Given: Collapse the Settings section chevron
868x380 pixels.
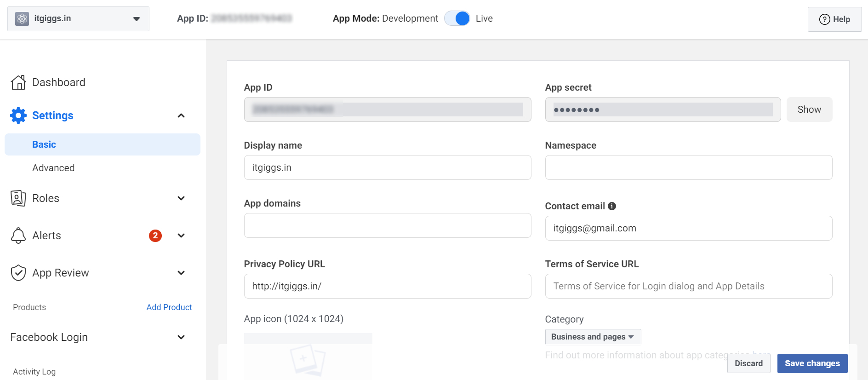Looking at the screenshot, I should coord(181,115).
